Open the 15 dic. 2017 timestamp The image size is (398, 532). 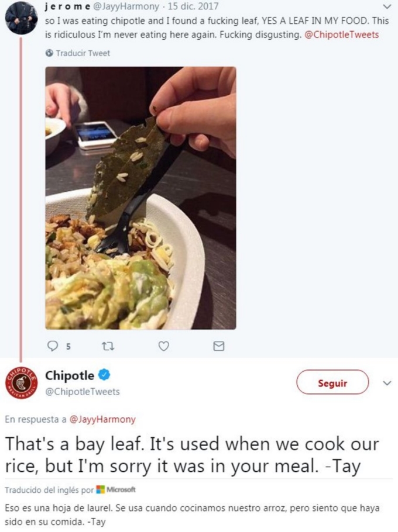193,6
